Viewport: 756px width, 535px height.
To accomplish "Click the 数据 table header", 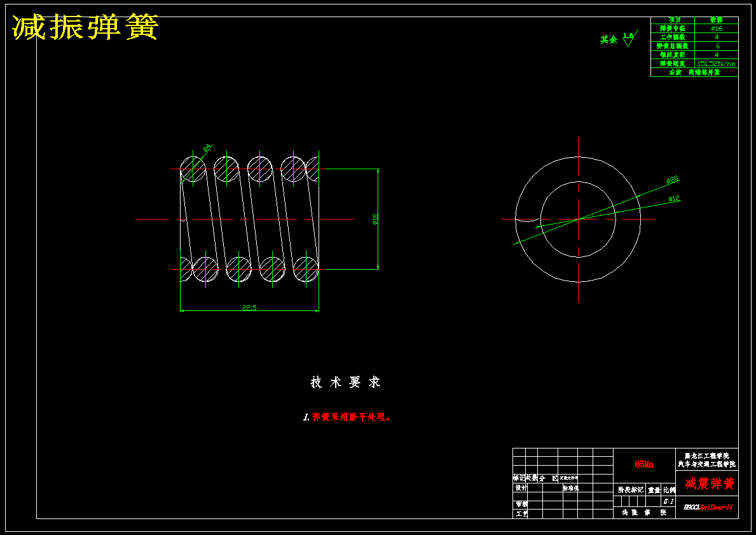I will (717, 20).
